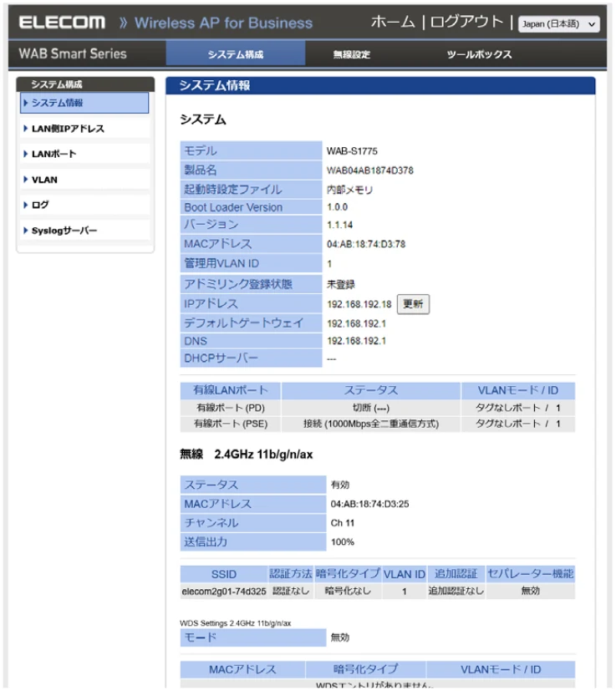Click 有線LANポート column header
The image size is (616, 691).
pos(231,390)
